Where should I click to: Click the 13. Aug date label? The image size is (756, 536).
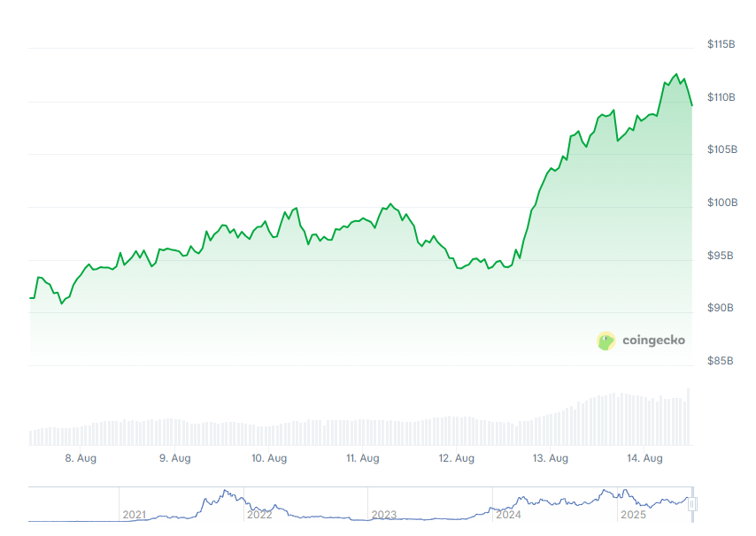(x=550, y=458)
